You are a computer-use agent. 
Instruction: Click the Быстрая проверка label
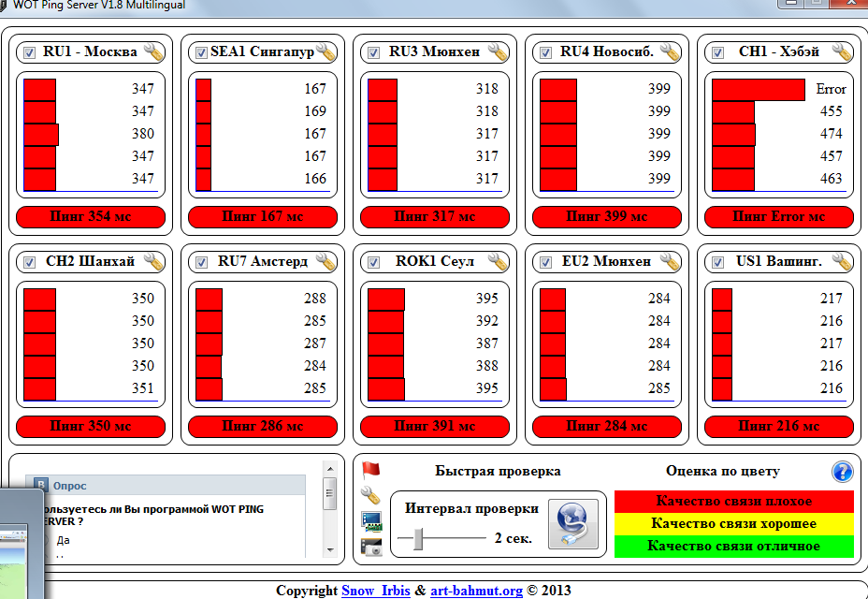(498, 471)
